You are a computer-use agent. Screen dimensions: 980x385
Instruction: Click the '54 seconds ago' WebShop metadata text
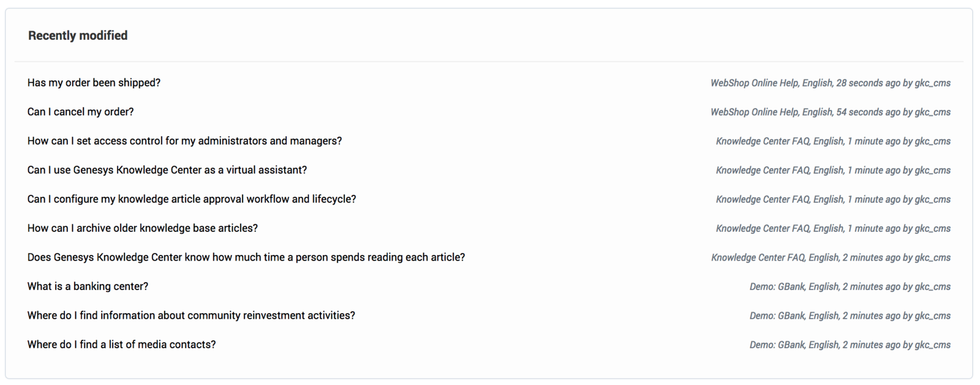tap(831, 112)
